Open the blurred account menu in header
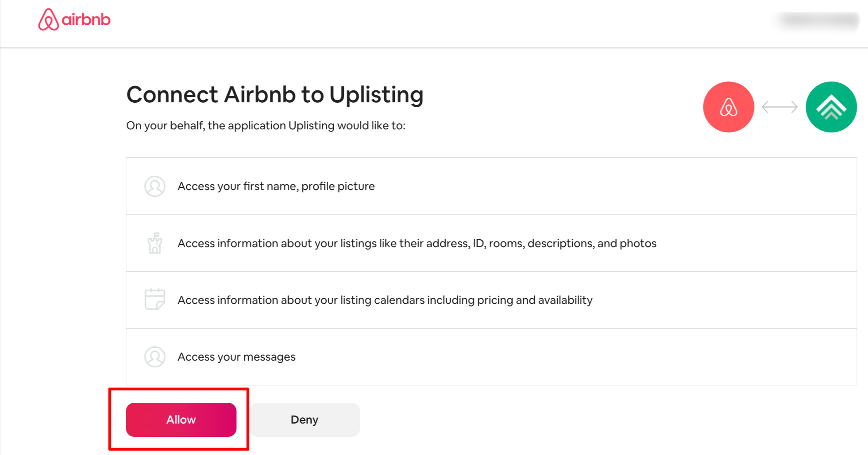 tap(819, 20)
